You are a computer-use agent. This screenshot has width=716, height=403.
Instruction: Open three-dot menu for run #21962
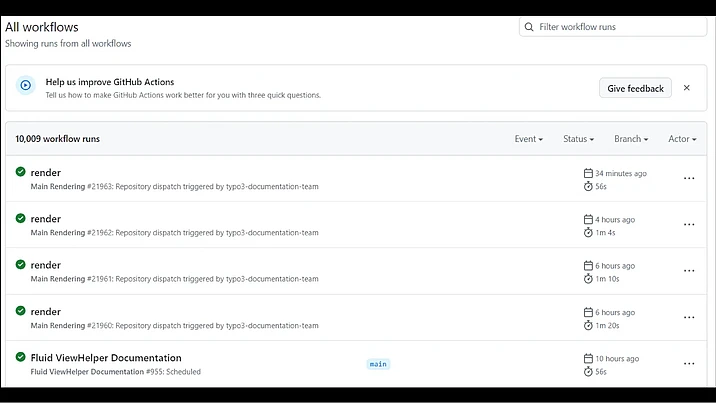click(688, 225)
